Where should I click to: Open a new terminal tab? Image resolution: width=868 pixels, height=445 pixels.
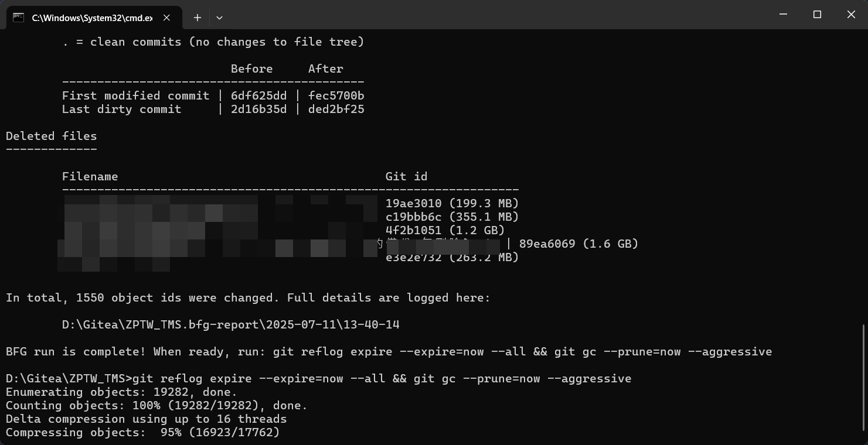(x=198, y=18)
